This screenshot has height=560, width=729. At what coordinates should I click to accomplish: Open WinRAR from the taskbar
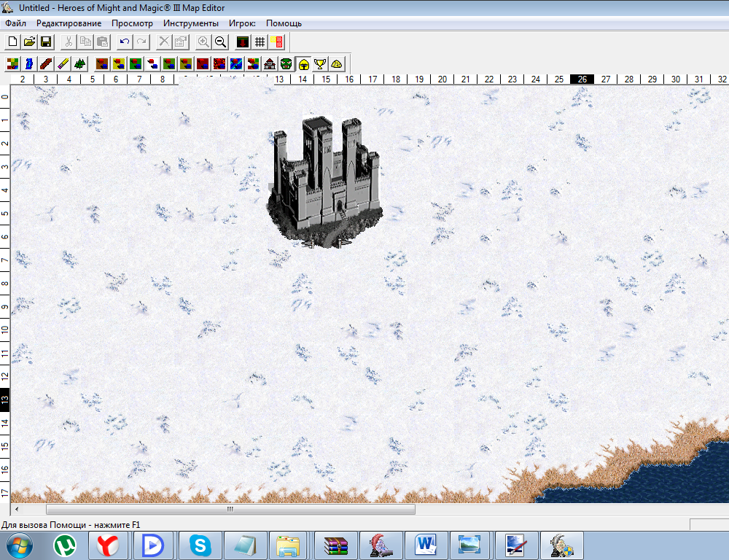click(335, 545)
